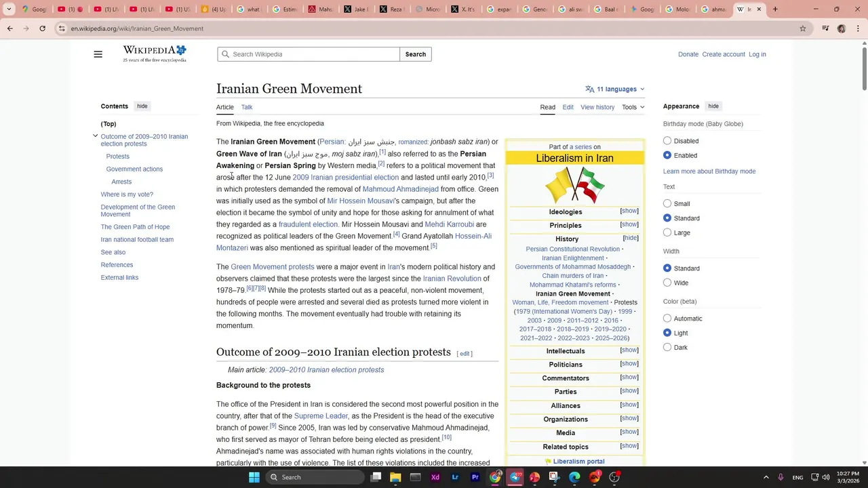The width and height of the screenshot is (868, 488).
Task: Set page width to Wide
Action: point(667,283)
